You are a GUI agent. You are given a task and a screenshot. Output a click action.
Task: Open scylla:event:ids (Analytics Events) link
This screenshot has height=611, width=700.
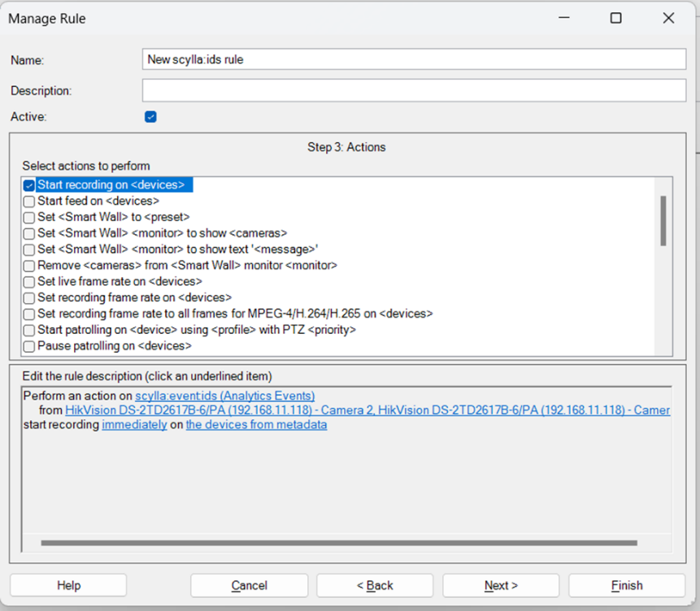[x=224, y=396]
